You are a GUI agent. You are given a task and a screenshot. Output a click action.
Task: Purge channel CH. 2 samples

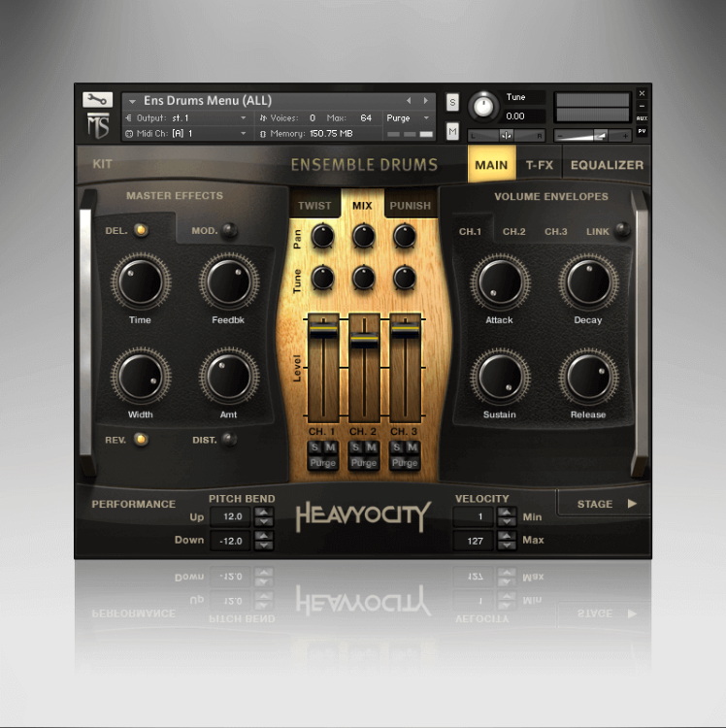click(364, 463)
